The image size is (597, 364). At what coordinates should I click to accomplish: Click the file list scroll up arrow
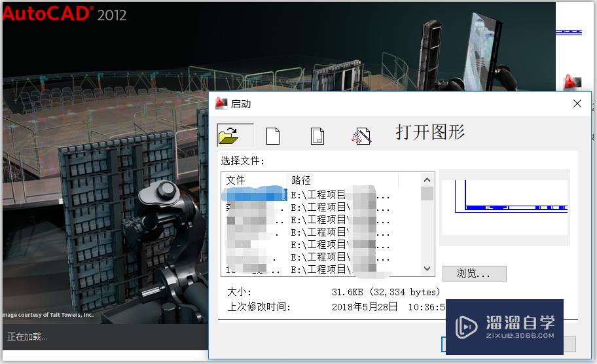click(427, 180)
